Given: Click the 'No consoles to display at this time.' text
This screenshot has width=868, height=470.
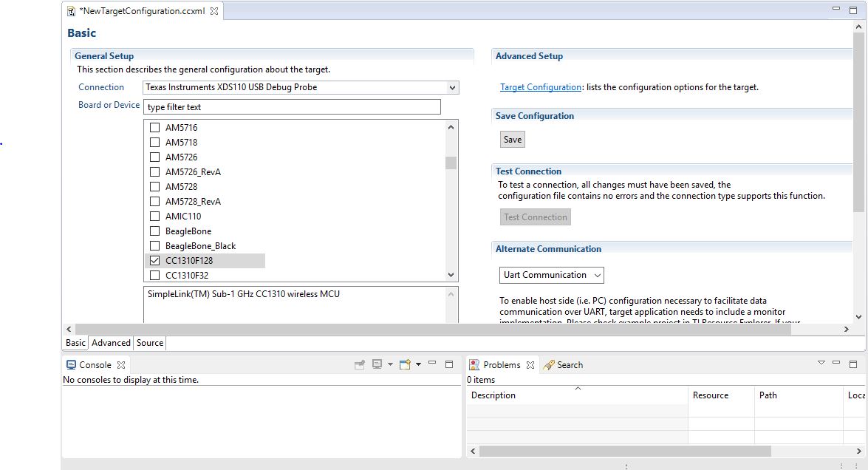Looking at the screenshot, I should tap(131, 380).
